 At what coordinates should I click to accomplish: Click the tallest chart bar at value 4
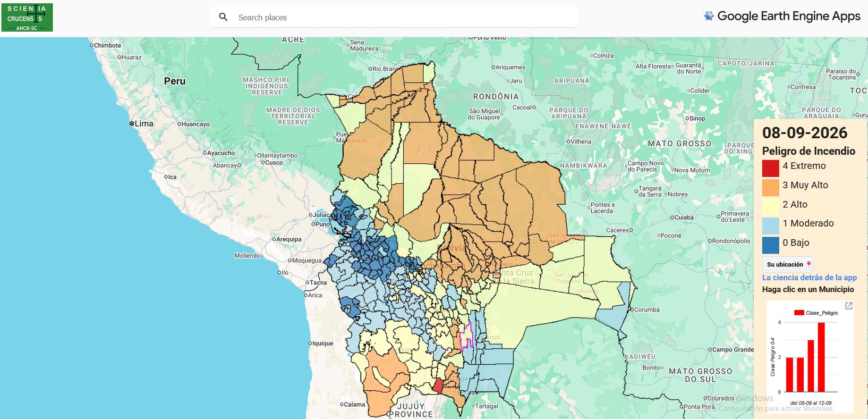click(x=821, y=357)
